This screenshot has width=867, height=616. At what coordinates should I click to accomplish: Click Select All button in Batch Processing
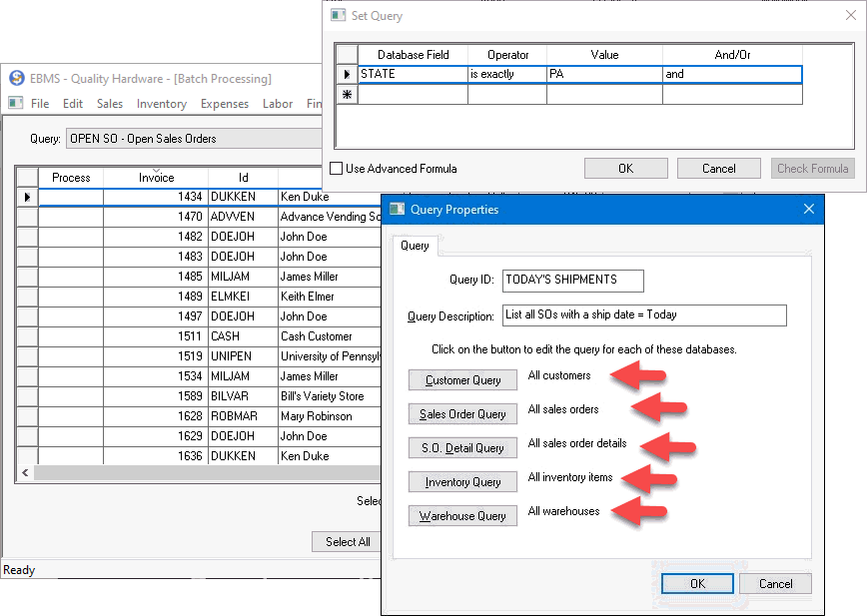347,542
